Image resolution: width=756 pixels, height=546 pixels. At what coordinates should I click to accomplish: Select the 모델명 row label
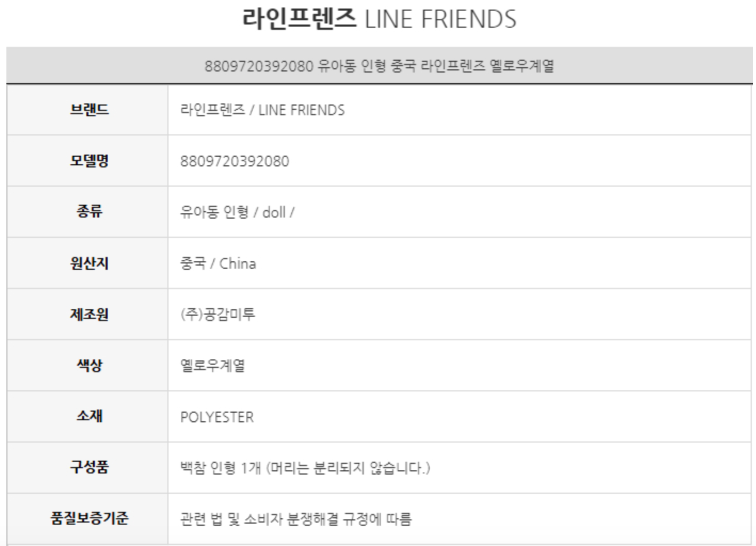pyautogui.click(x=89, y=161)
